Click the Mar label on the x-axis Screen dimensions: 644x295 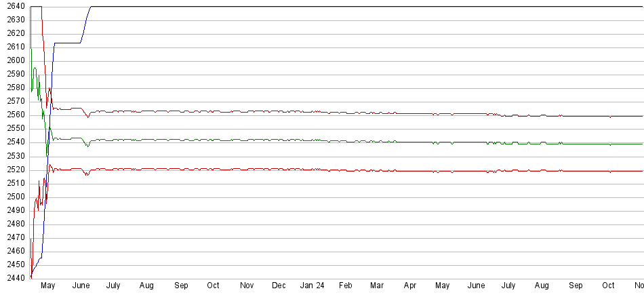point(377,286)
